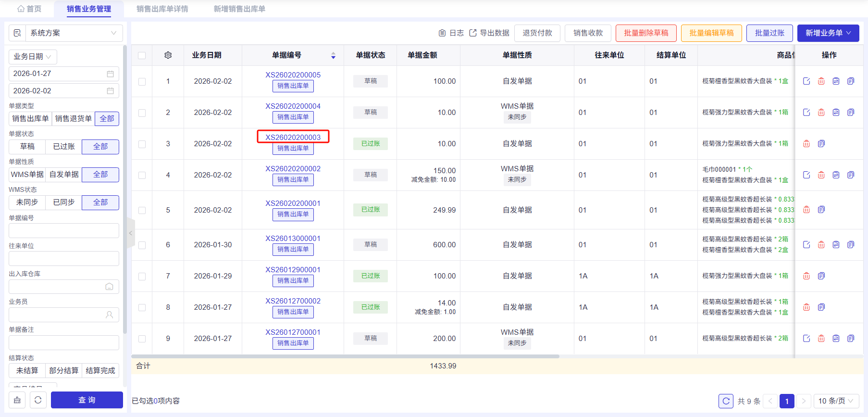Click the 批量编辑草稿 button

click(x=711, y=33)
